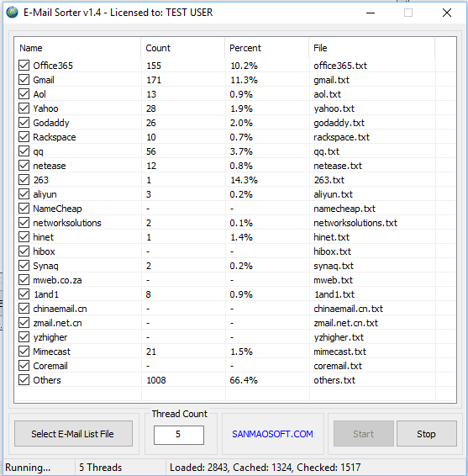Uncheck the aliyun checkbox
The image size is (468, 476).
24,194
